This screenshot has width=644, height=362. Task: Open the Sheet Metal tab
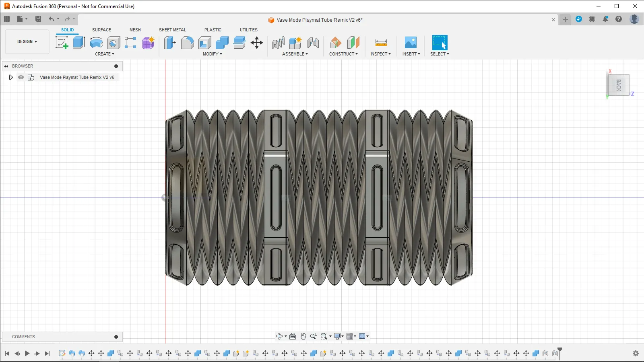[172, 30]
